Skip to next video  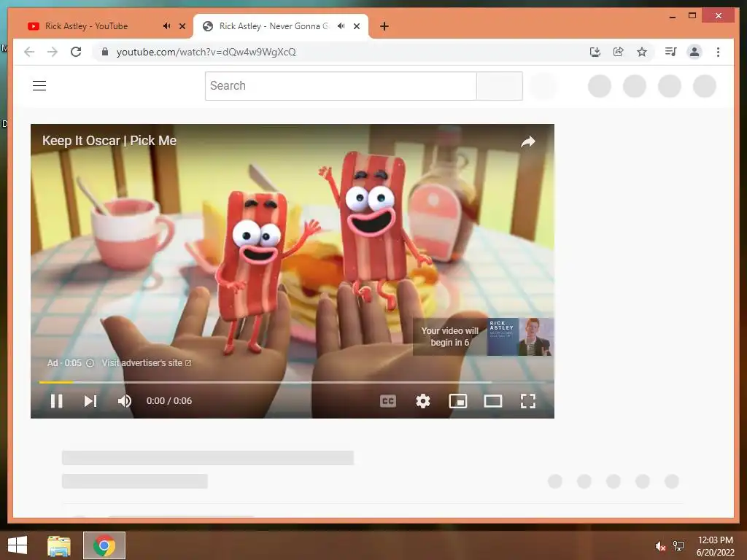pos(90,401)
